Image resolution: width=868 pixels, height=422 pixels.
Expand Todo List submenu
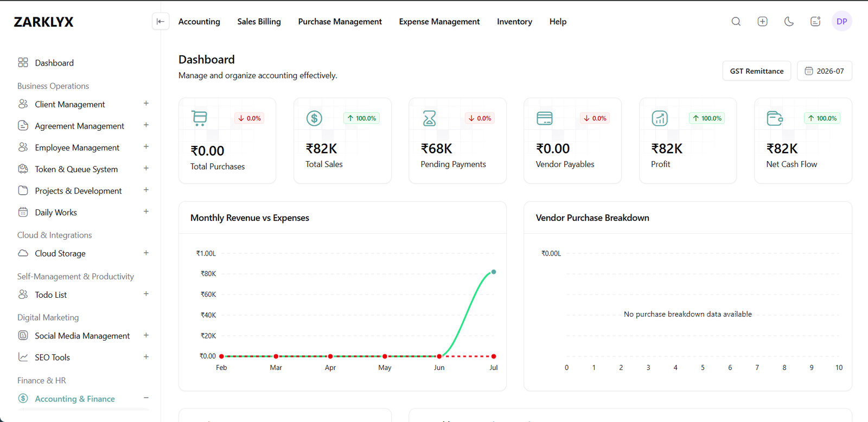(146, 294)
